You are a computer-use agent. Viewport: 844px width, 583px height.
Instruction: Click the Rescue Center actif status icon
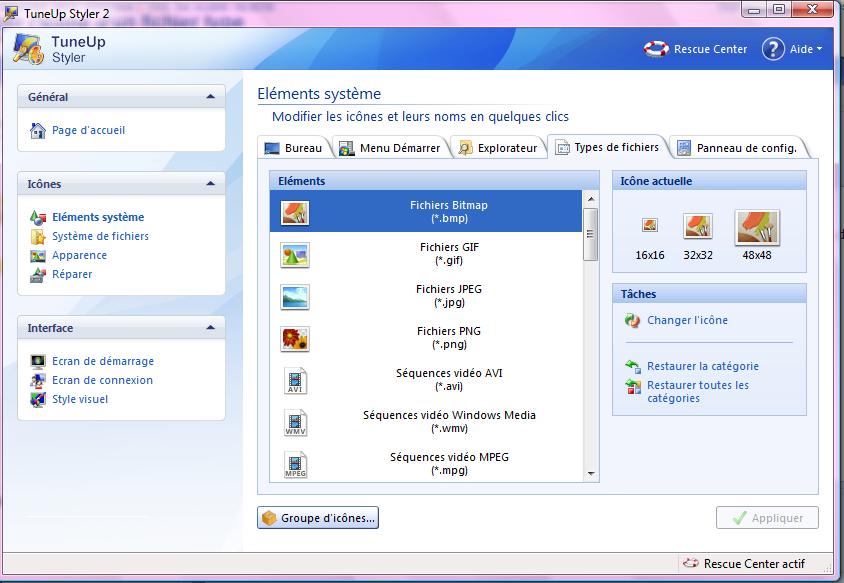click(x=691, y=563)
